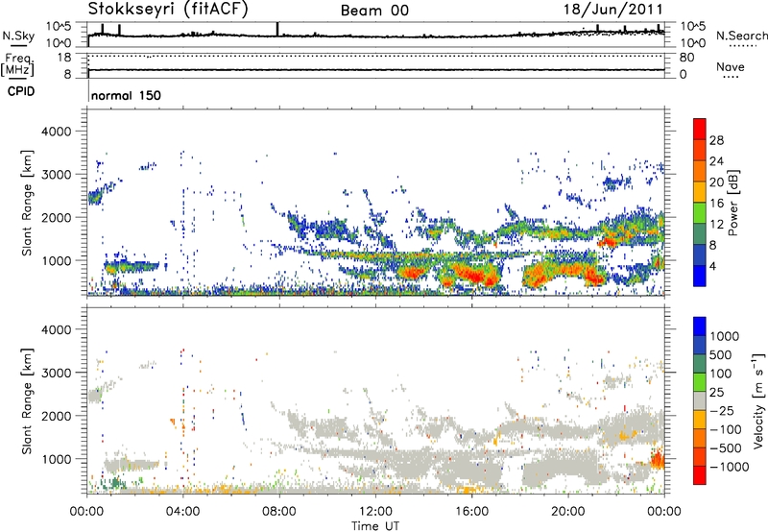Click the '20:00' time tick label
Screen dimensions: 768x532
click(x=567, y=512)
